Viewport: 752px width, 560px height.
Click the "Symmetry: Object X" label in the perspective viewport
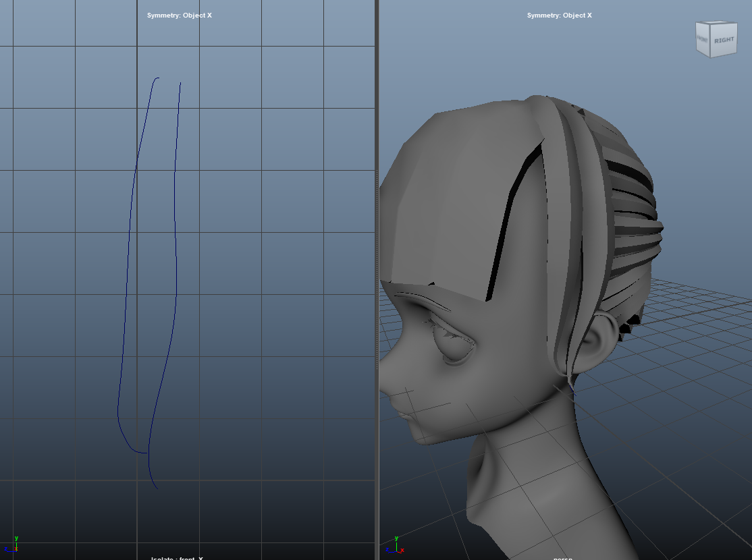tap(559, 16)
